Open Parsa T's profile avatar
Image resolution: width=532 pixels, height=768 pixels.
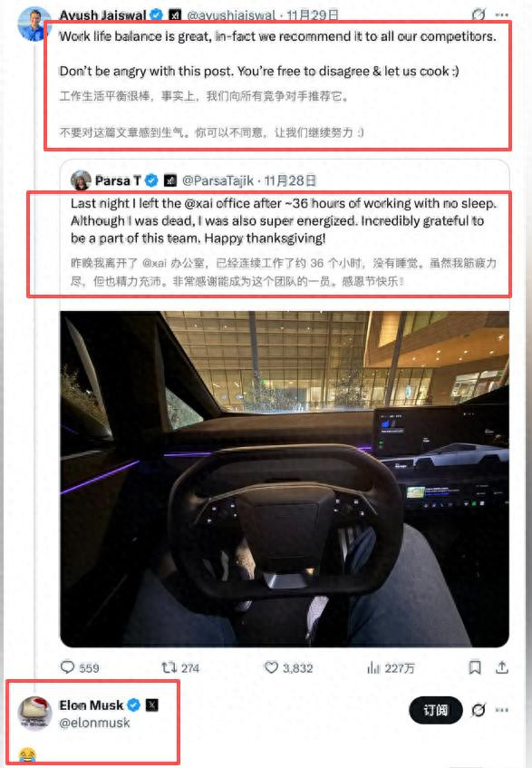81,180
